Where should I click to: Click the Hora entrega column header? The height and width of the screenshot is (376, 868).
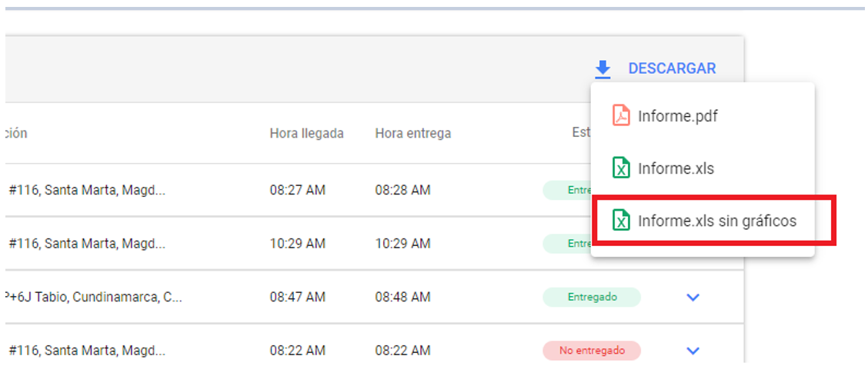pos(412,134)
